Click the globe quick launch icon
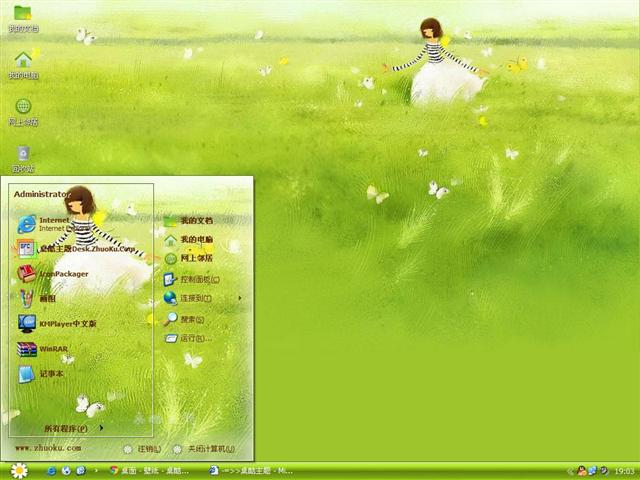This screenshot has height=480, width=640. tap(66, 471)
